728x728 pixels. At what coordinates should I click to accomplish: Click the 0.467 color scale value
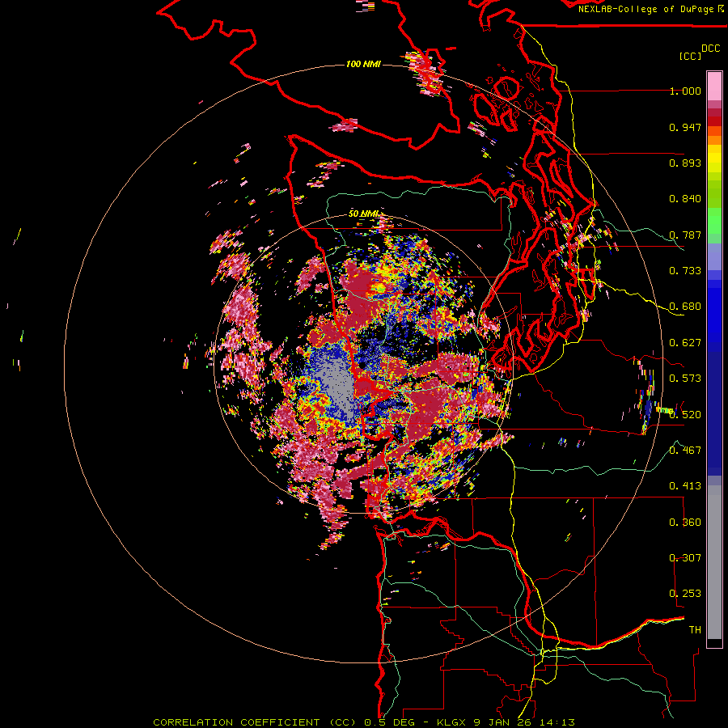click(x=685, y=451)
